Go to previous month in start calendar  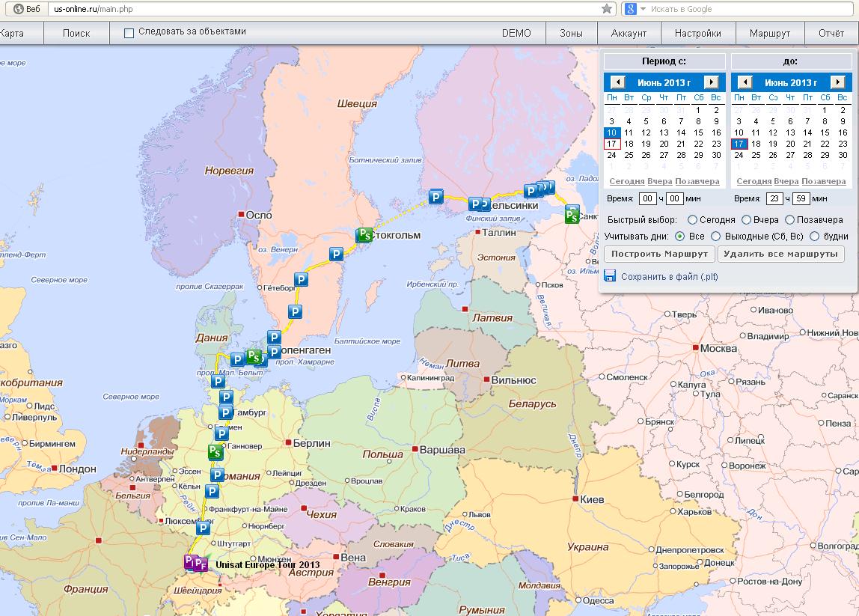click(x=617, y=82)
